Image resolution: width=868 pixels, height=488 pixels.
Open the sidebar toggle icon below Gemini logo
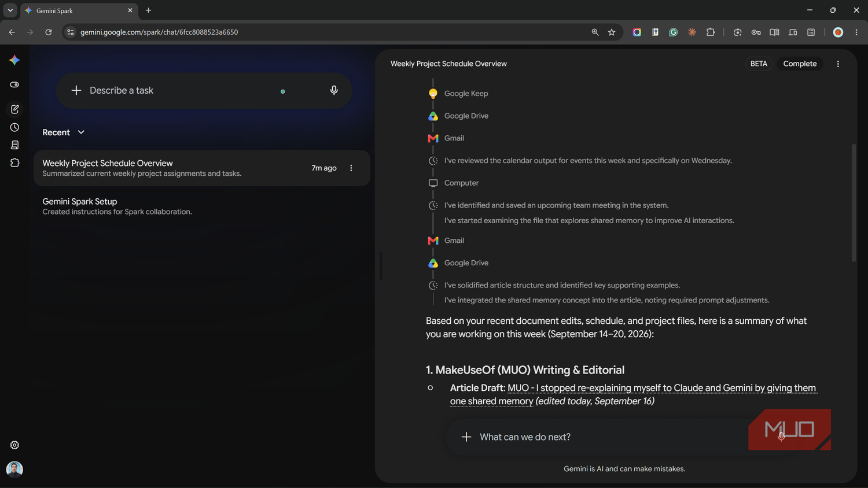pyautogui.click(x=14, y=84)
